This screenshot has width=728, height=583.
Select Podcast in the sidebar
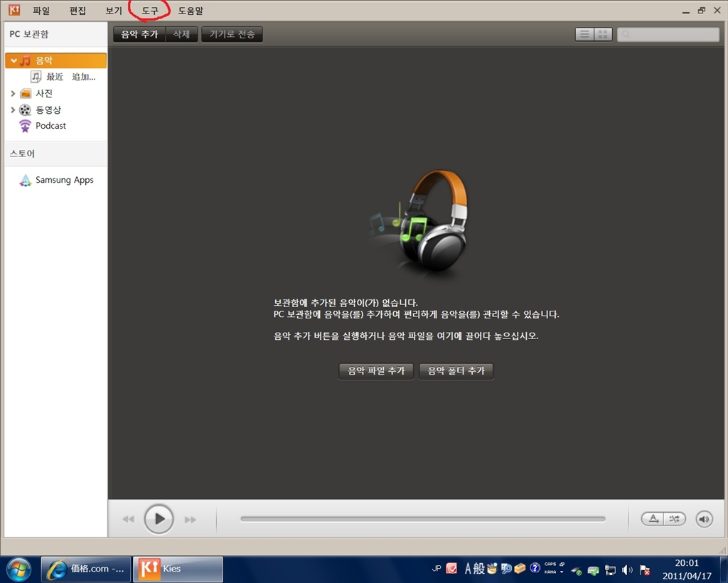50,126
